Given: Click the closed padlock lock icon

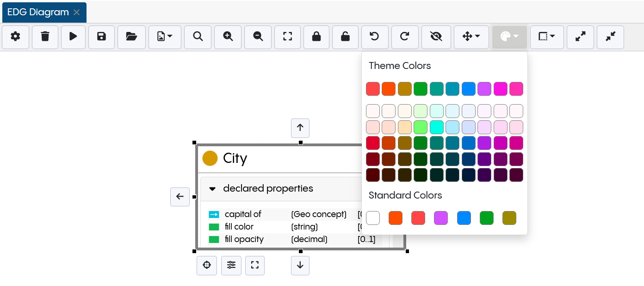Looking at the screenshot, I should pyautogui.click(x=316, y=37).
